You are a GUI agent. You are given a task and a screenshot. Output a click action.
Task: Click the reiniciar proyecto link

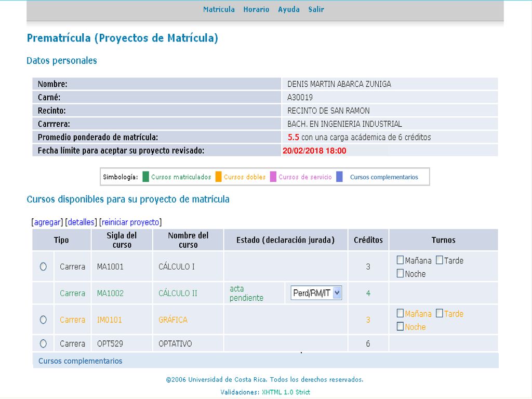pyautogui.click(x=130, y=222)
